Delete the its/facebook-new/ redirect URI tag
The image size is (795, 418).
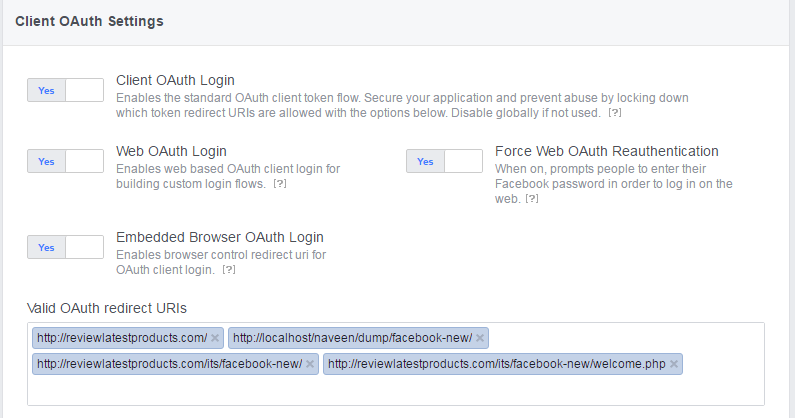(310, 364)
